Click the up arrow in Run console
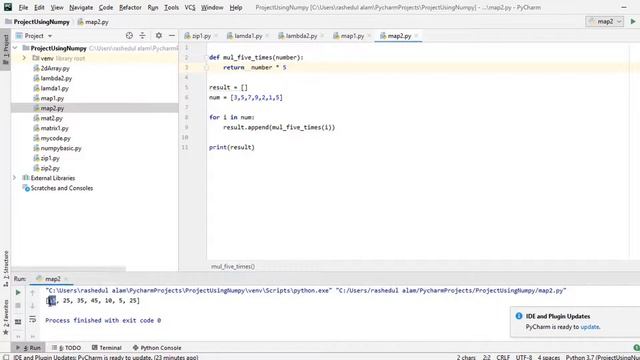The height and width of the screenshot is (360, 640). click(x=33, y=292)
